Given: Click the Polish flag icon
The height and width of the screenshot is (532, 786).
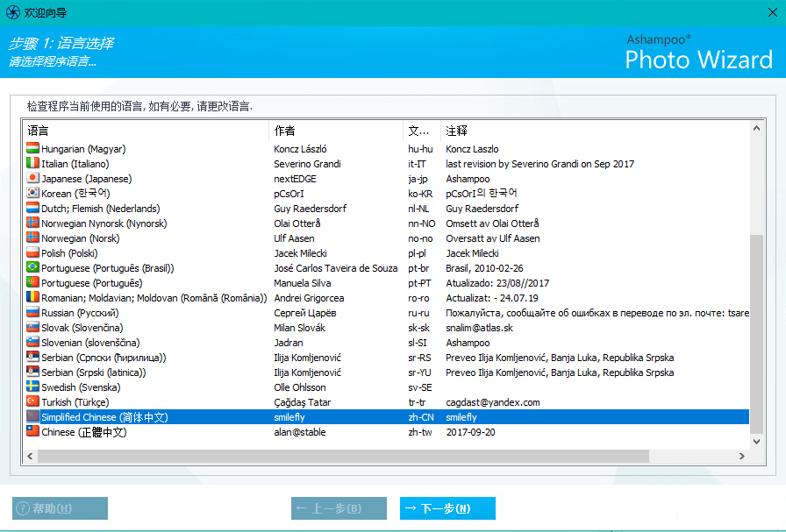Looking at the screenshot, I should [x=32, y=253].
